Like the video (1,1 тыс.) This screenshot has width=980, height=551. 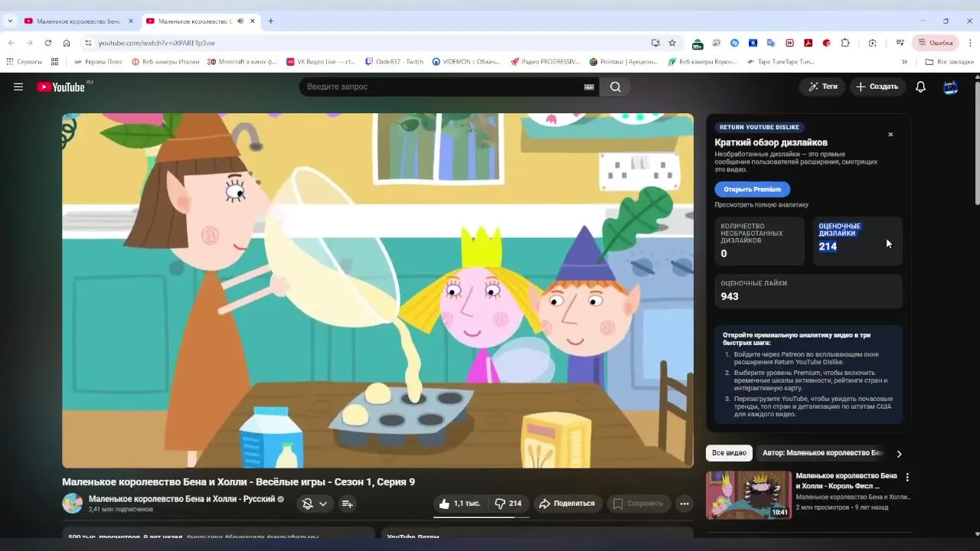coord(459,504)
